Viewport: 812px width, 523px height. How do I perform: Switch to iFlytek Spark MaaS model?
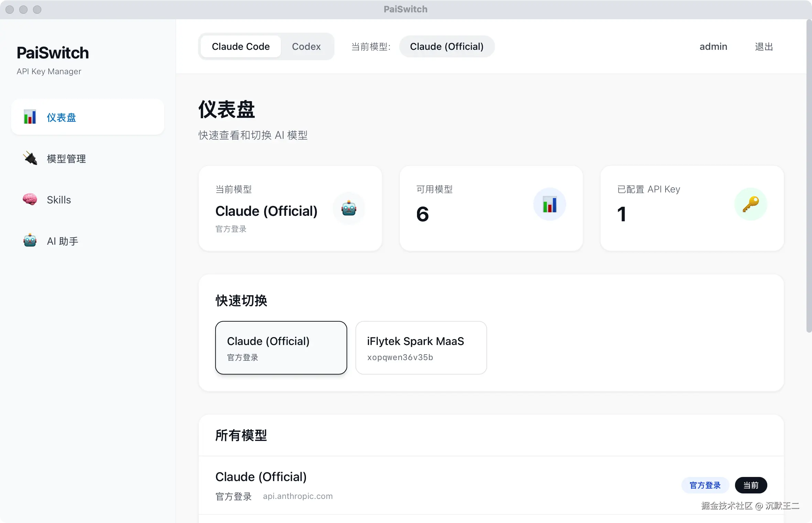point(421,348)
